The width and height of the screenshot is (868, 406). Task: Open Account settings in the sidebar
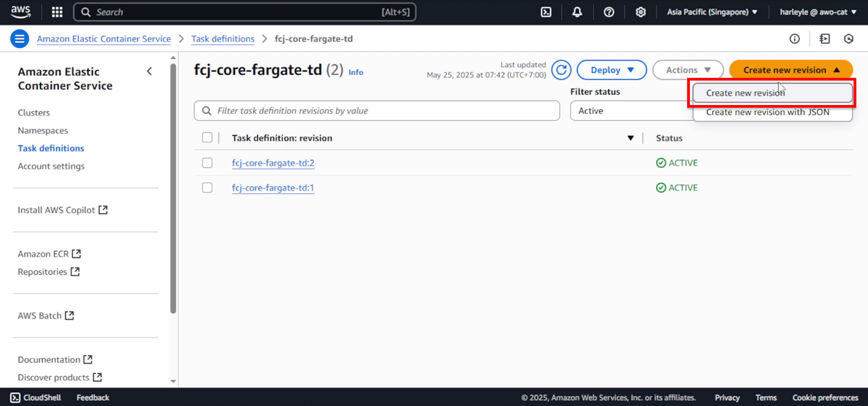point(51,166)
